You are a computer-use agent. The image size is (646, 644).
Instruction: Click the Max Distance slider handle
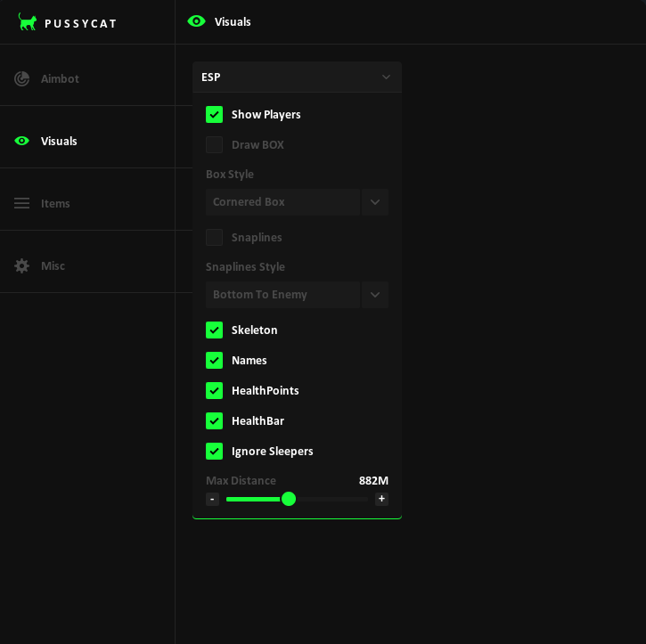click(x=289, y=499)
